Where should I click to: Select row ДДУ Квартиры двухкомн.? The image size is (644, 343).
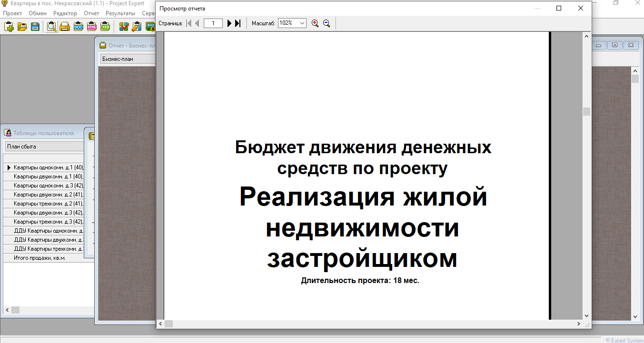48,240
